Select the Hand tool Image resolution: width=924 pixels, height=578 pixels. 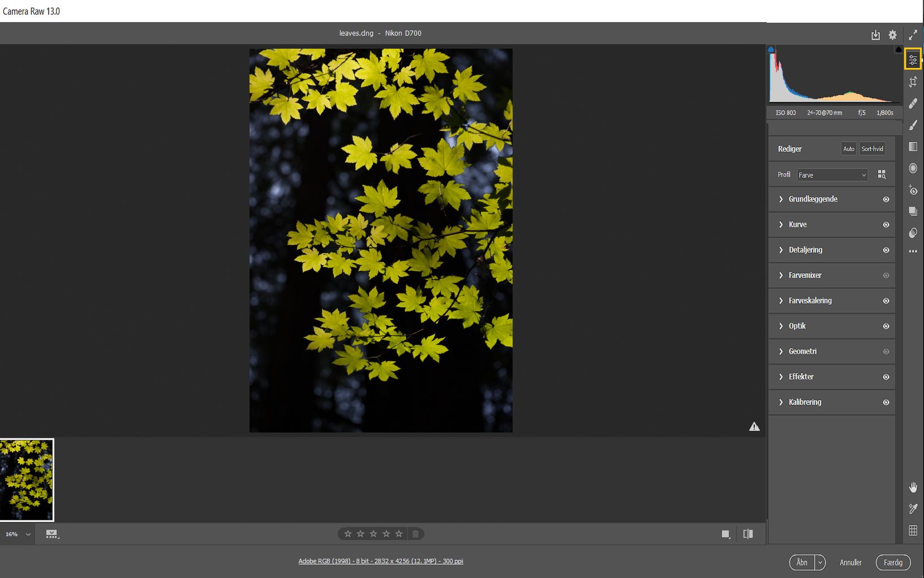tap(913, 487)
